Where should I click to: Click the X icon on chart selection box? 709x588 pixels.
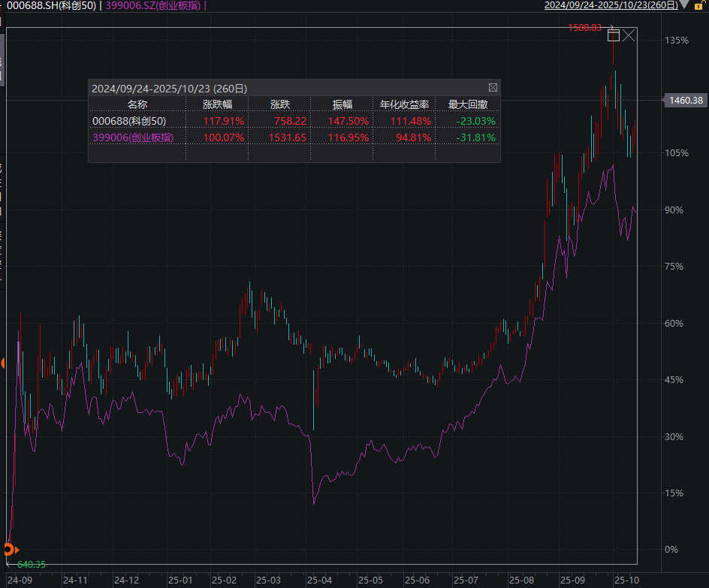[x=629, y=35]
